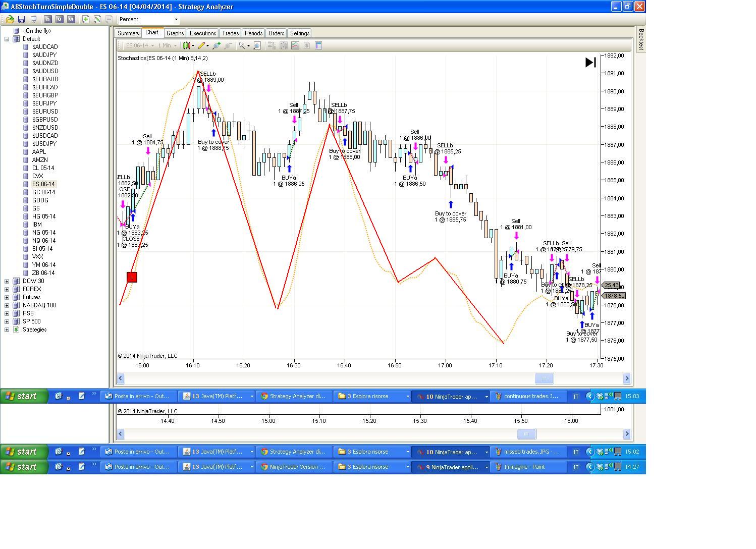Save results using the floppy disk icon
756x549 pixels.
(x=21, y=19)
